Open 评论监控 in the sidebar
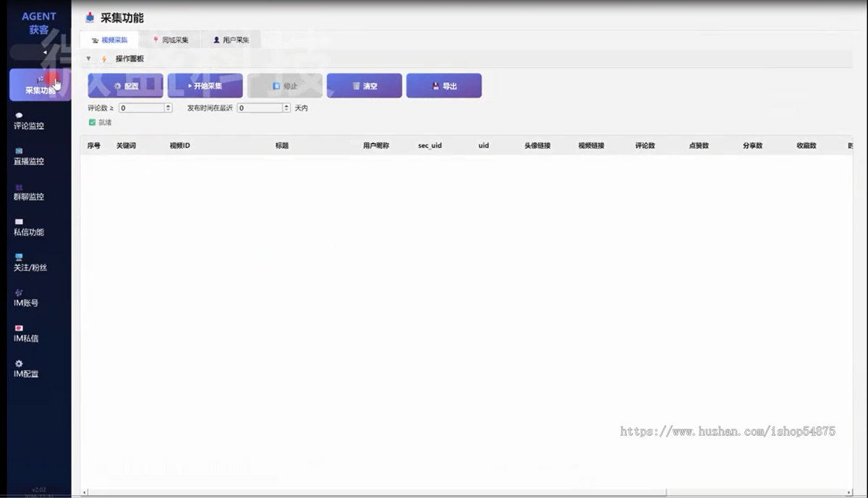 29,121
